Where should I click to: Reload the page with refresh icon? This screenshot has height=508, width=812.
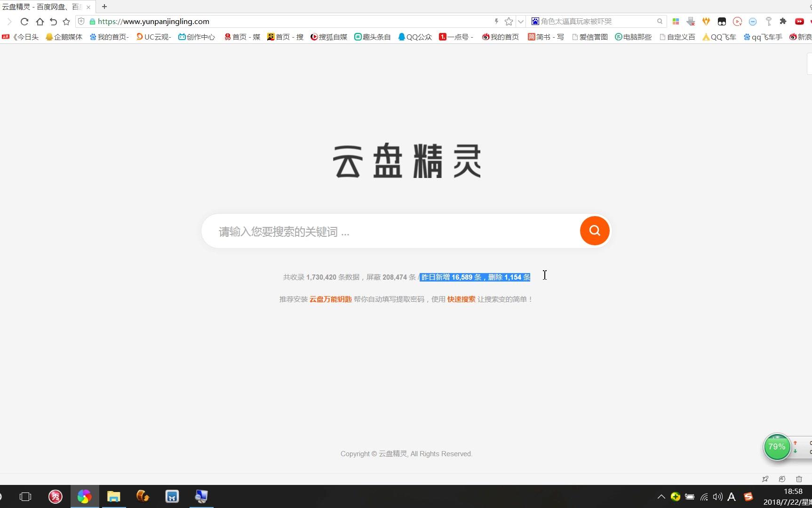click(x=24, y=21)
